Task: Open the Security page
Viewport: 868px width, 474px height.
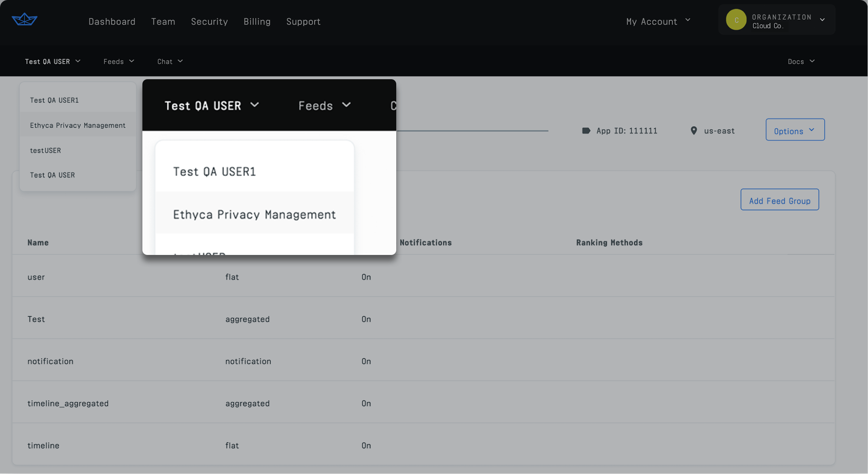Action: [209, 21]
